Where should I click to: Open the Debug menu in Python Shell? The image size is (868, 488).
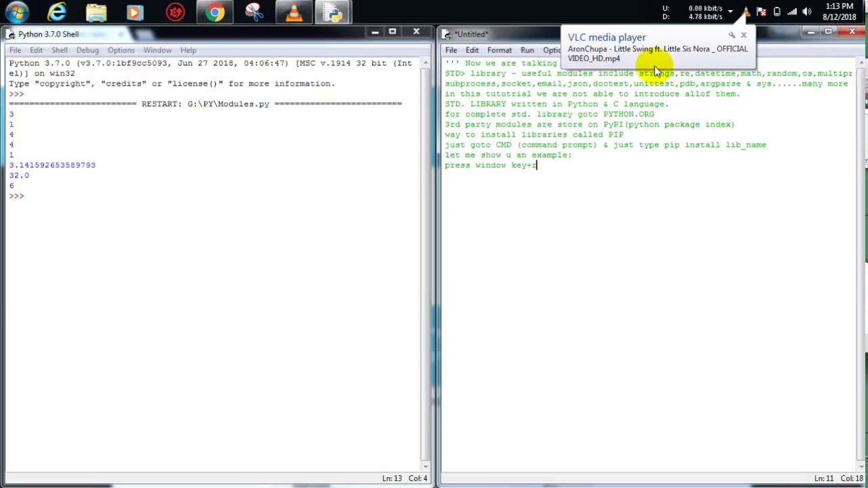pyautogui.click(x=87, y=50)
